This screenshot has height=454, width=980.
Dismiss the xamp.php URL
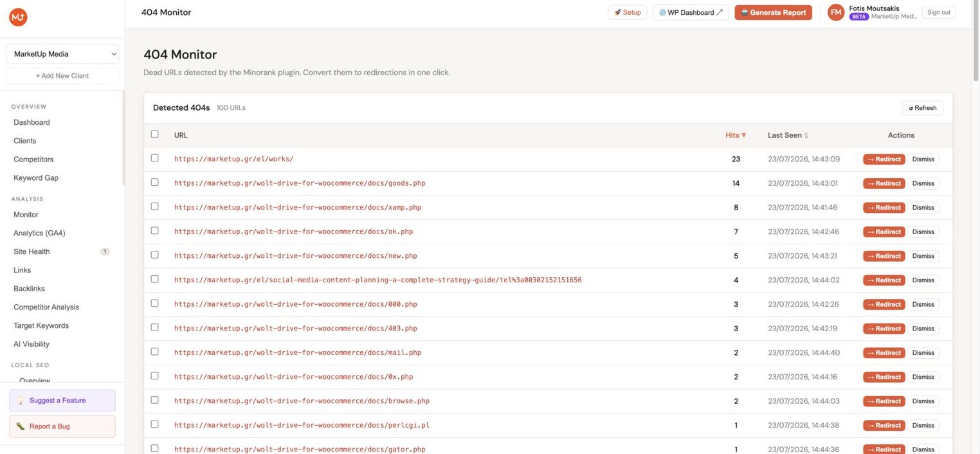pyautogui.click(x=923, y=208)
